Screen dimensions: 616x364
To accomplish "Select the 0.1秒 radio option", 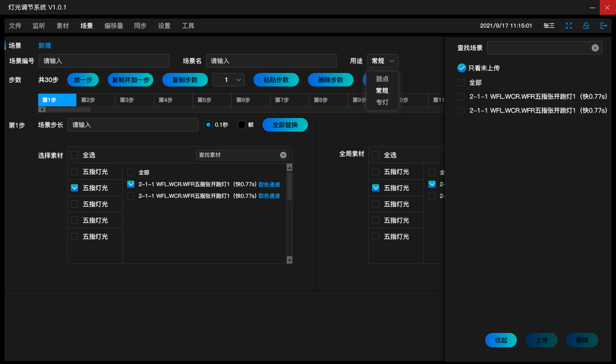I will 208,125.
